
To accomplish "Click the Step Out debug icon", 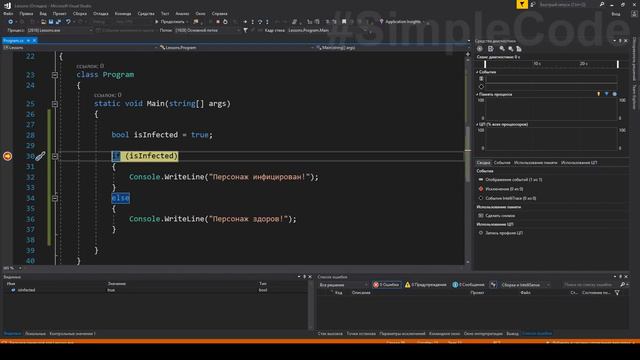I will pyautogui.click(x=267, y=22).
